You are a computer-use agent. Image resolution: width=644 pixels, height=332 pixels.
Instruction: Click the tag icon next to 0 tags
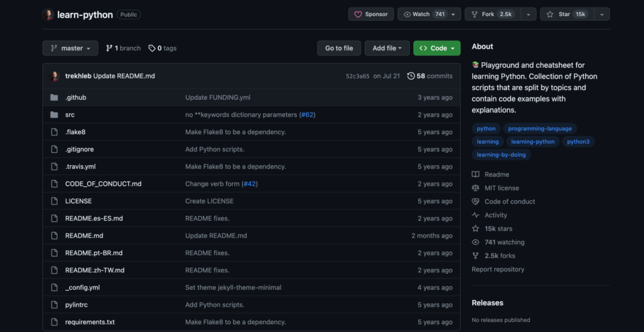point(152,48)
